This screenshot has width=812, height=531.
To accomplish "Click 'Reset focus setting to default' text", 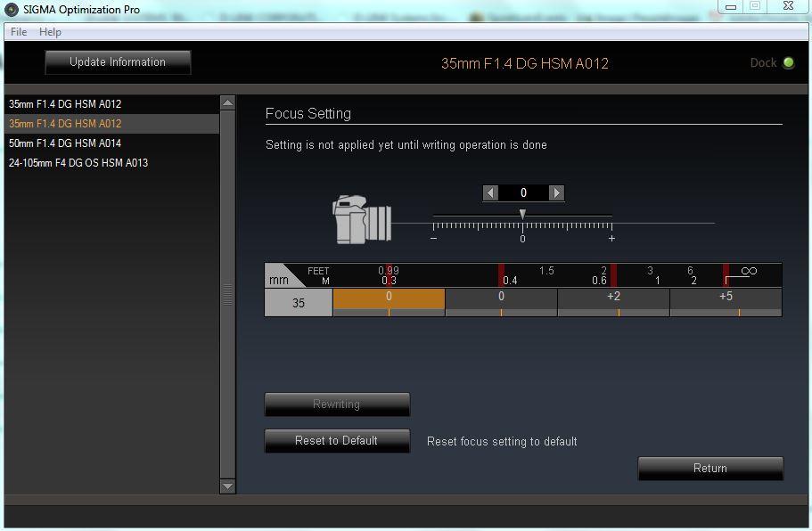I will (502, 442).
